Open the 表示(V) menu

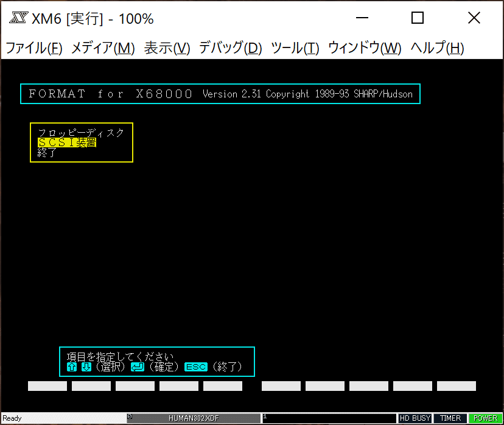167,48
